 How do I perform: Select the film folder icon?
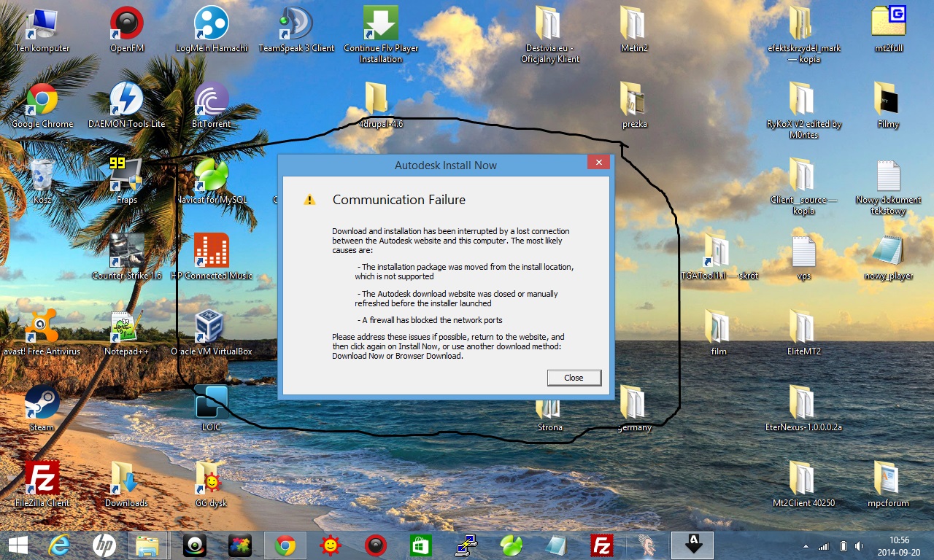tap(719, 334)
